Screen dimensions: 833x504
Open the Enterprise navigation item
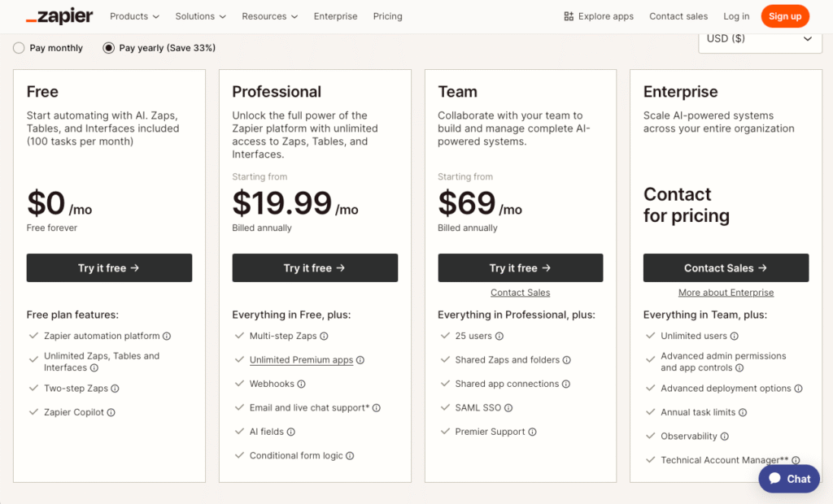(x=335, y=15)
